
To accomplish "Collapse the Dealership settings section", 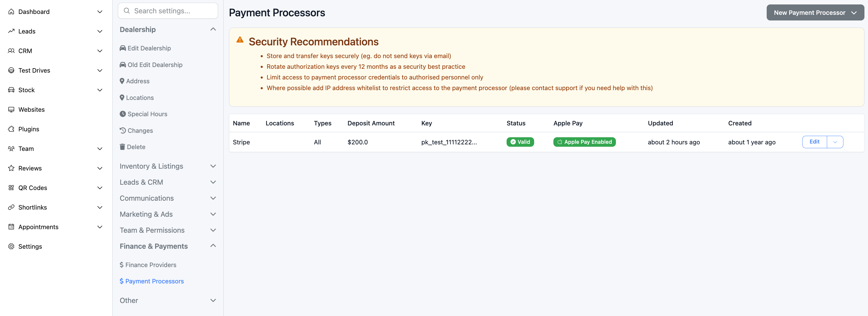I will (213, 29).
